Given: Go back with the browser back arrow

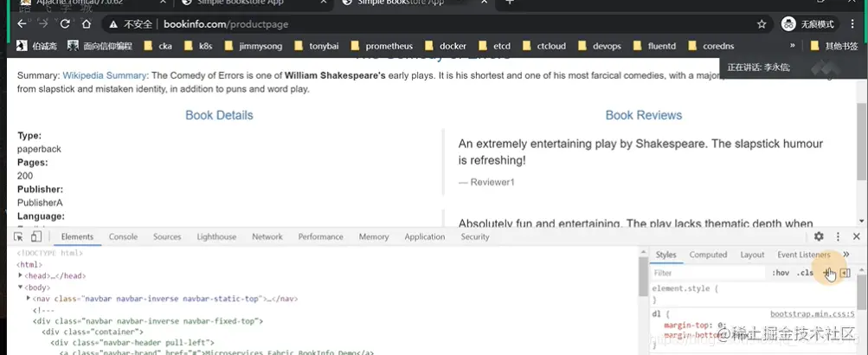Looking at the screenshot, I should click(x=22, y=24).
